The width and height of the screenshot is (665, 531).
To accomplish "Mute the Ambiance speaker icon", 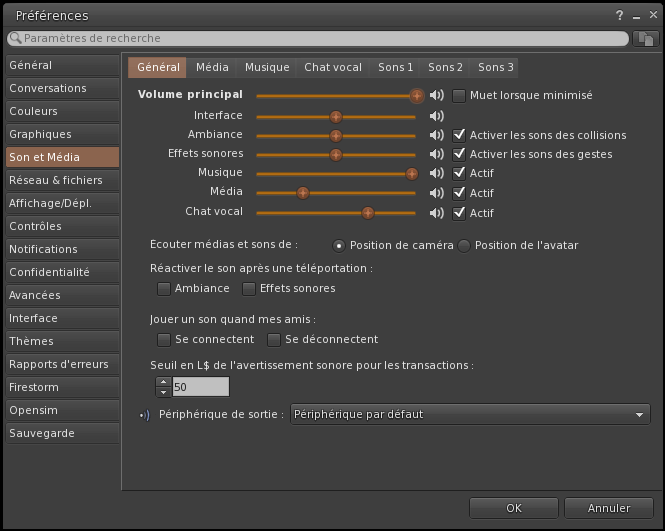I will coord(436,135).
